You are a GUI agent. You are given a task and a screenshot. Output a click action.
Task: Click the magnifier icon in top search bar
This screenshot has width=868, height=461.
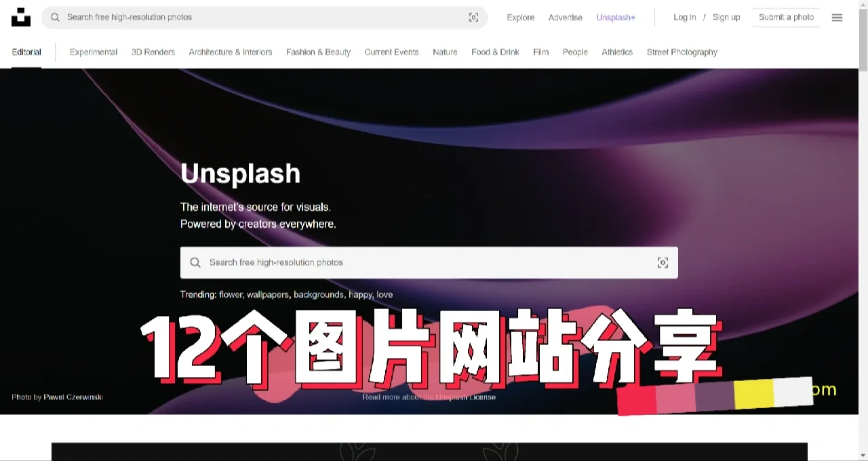(x=55, y=17)
